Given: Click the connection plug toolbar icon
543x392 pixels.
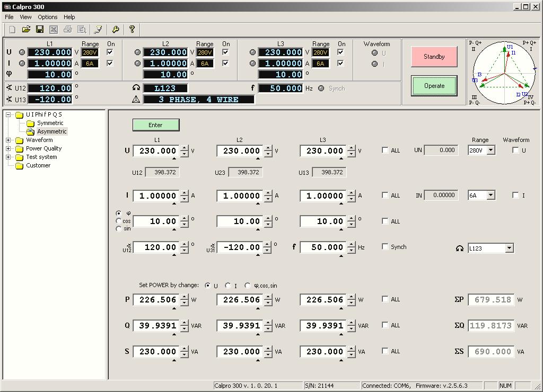Looking at the screenshot, I should tap(98, 30).
